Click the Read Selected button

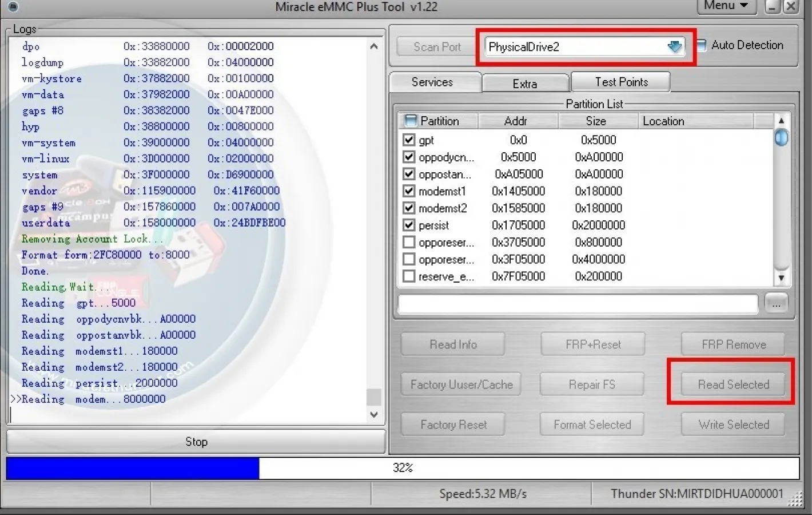[733, 385]
